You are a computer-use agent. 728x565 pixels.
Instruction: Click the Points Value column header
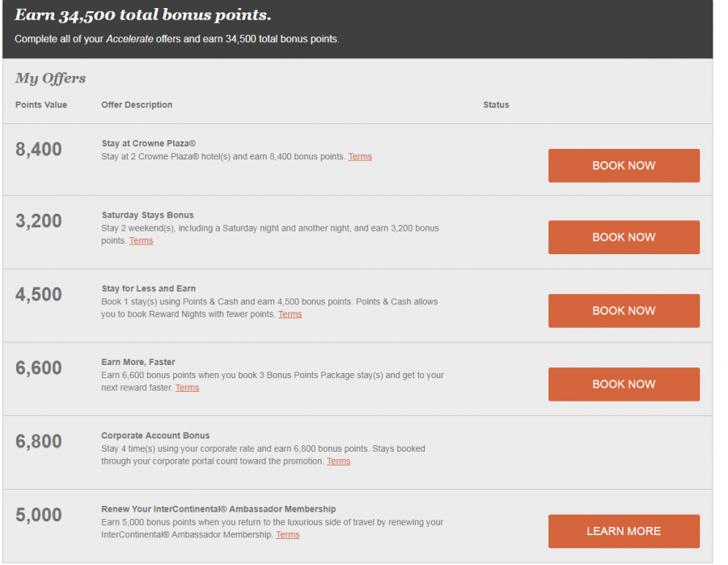pos(41,105)
